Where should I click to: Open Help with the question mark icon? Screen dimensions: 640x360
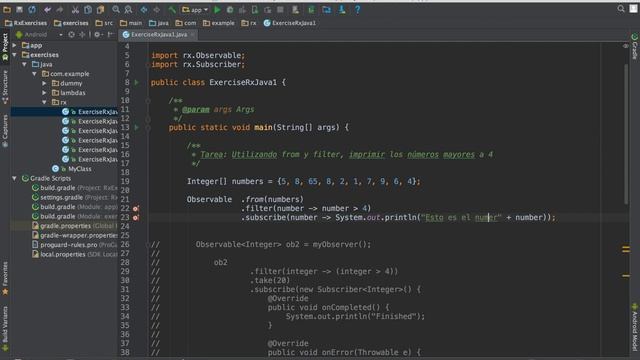tap(358, 9)
